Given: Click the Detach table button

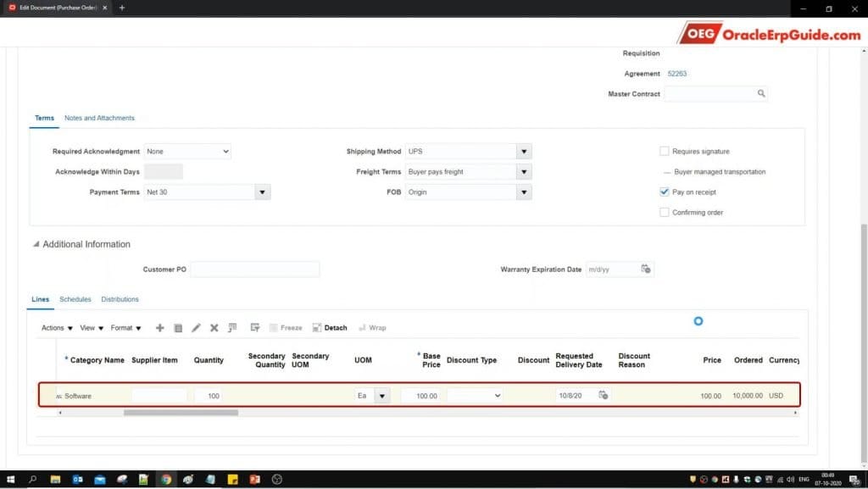Looking at the screenshot, I should point(330,328).
